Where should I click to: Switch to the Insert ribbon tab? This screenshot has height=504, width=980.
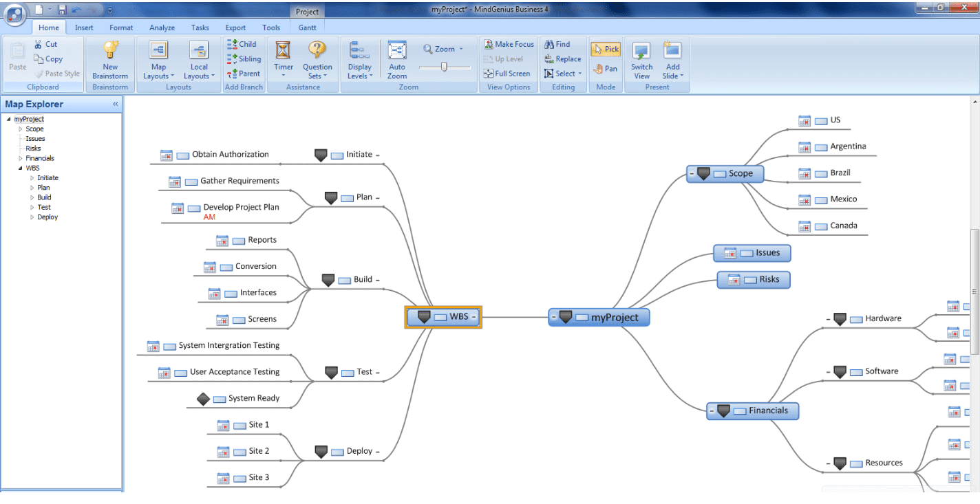[x=84, y=28]
